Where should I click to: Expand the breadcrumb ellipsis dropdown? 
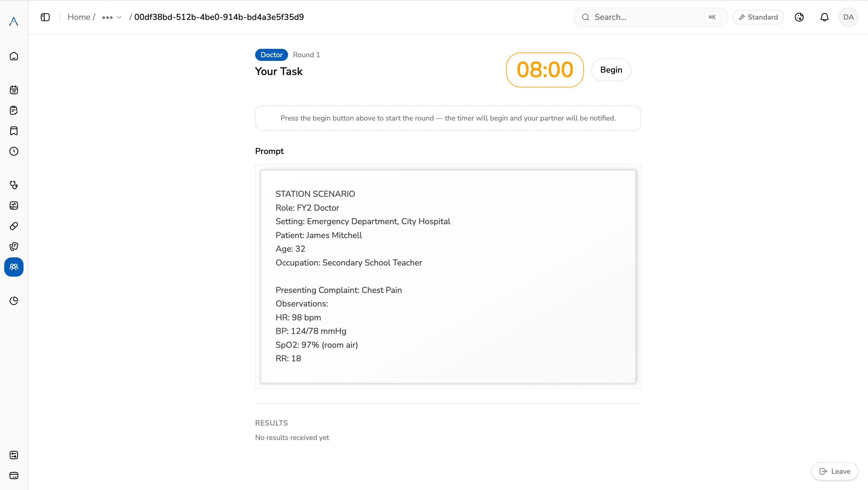[112, 17]
